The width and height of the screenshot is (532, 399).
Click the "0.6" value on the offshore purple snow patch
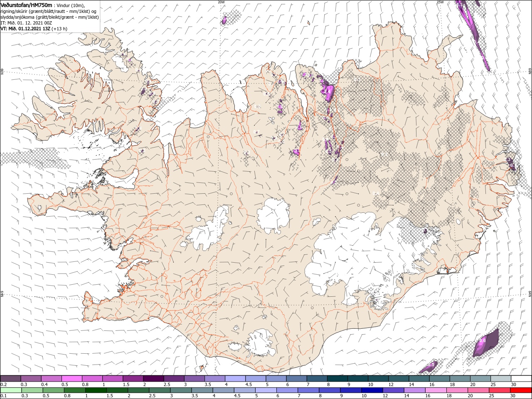pyautogui.click(x=483, y=341)
